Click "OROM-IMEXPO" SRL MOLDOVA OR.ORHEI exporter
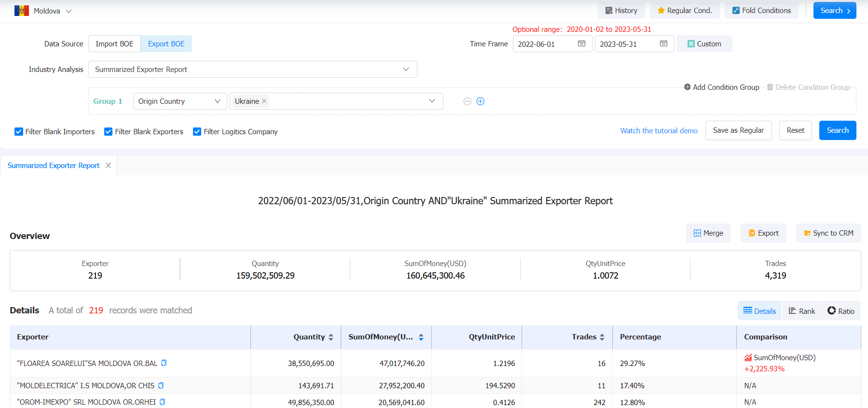This screenshot has width=868, height=408. [86, 402]
